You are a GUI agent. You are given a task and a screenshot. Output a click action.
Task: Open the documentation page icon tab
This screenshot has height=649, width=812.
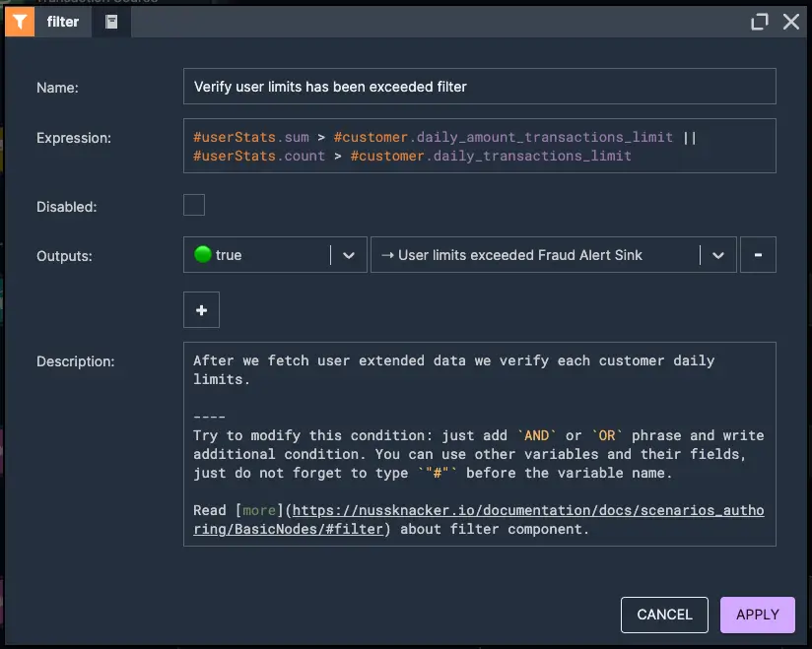pos(111,22)
